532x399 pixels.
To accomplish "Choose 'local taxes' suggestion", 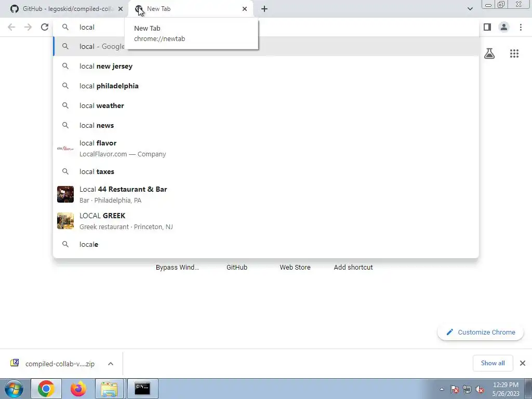I will (x=266, y=171).
